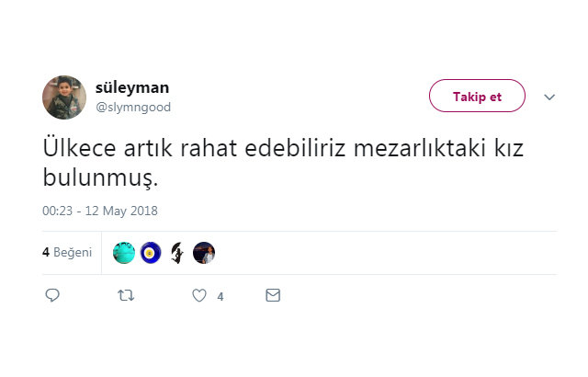This screenshot has width=588, height=377.
Task: Open the black silhouette avatar liker's profile
Action: tap(177, 253)
